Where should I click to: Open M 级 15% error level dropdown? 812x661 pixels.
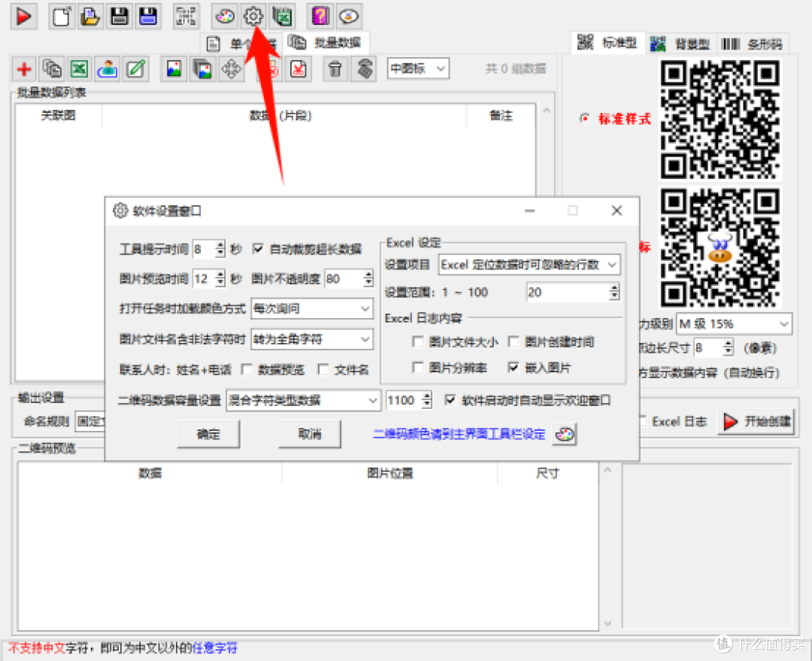pos(734,324)
